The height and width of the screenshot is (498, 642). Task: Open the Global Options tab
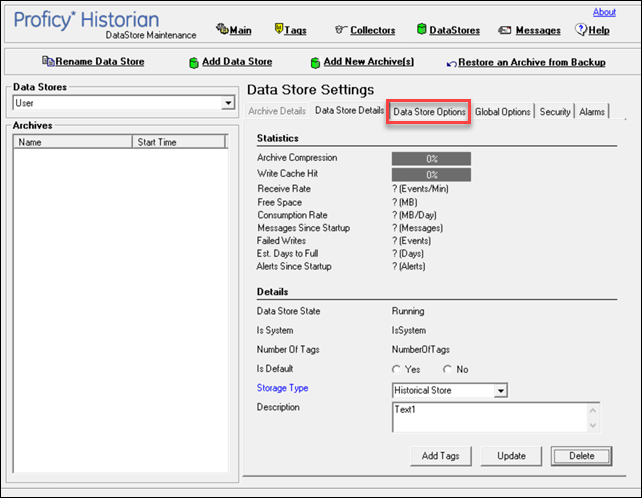pyautogui.click(x=502, y=112)
